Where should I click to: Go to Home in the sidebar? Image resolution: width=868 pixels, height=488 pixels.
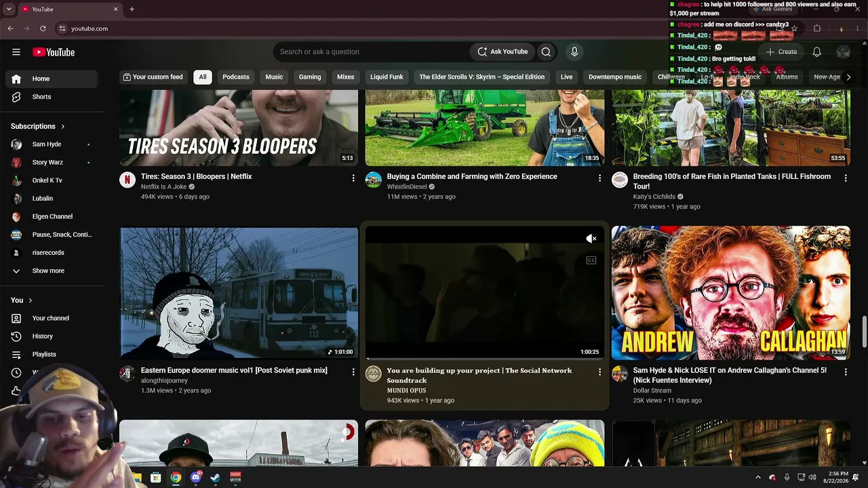click(x=52, y=79)
